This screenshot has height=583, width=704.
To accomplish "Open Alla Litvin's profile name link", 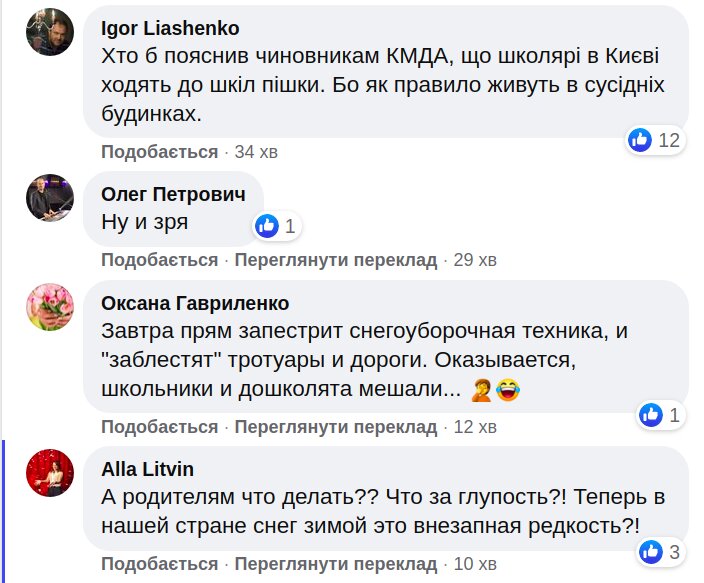I will (147, 469).
